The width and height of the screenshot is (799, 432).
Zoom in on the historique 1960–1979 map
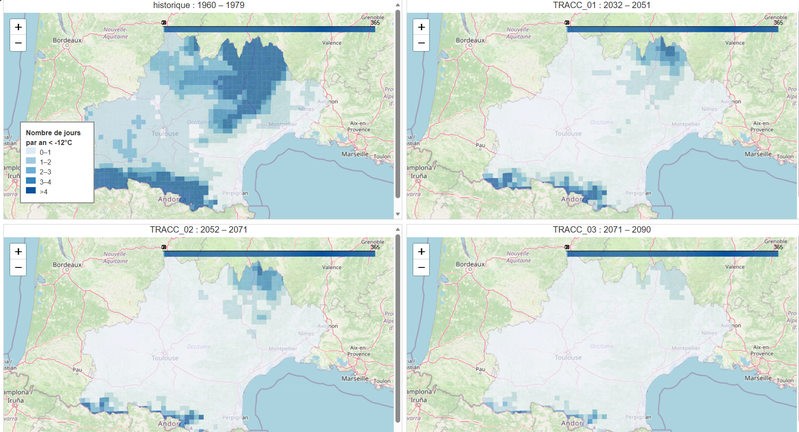[19, 27]
